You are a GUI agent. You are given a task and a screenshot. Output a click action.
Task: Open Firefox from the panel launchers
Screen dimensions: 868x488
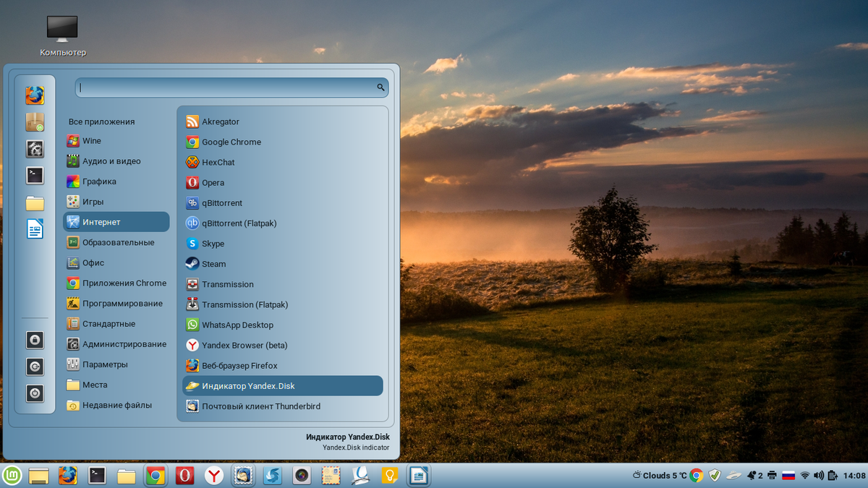click(x=67, y=475)
